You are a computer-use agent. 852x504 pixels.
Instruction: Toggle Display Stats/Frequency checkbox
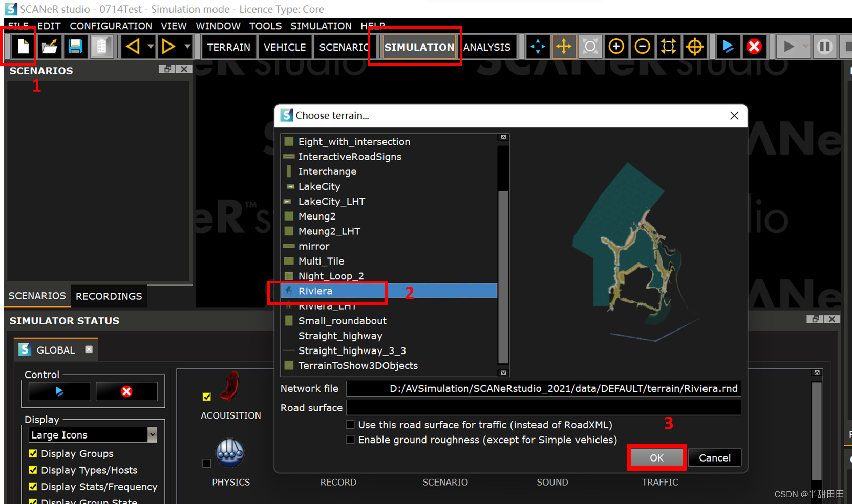coord(33,487)
